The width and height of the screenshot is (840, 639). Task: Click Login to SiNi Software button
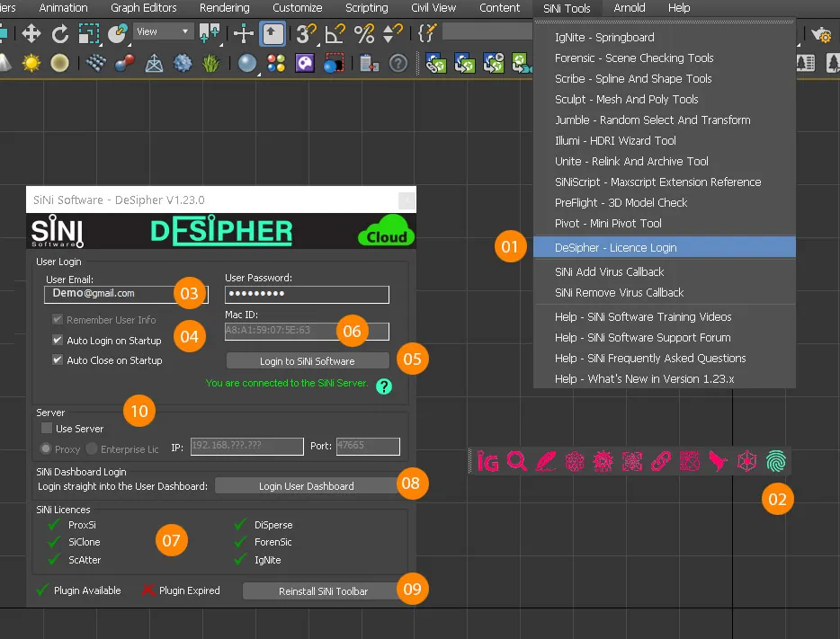308,360
